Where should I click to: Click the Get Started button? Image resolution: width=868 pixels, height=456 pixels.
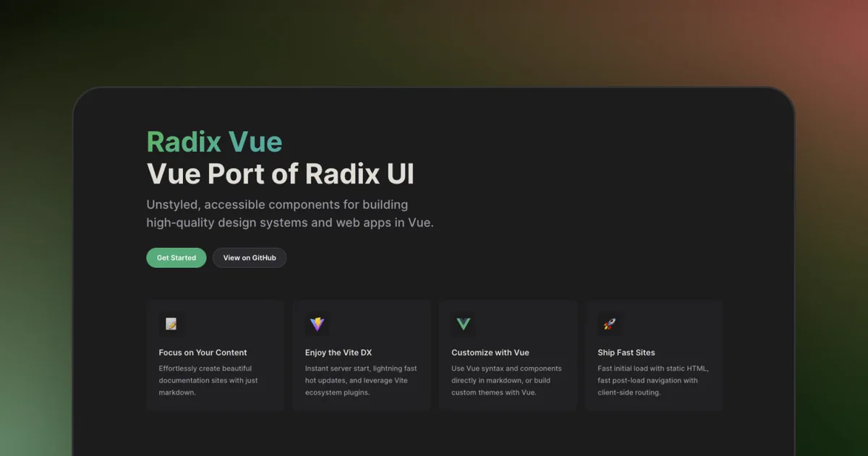(176, 258)
